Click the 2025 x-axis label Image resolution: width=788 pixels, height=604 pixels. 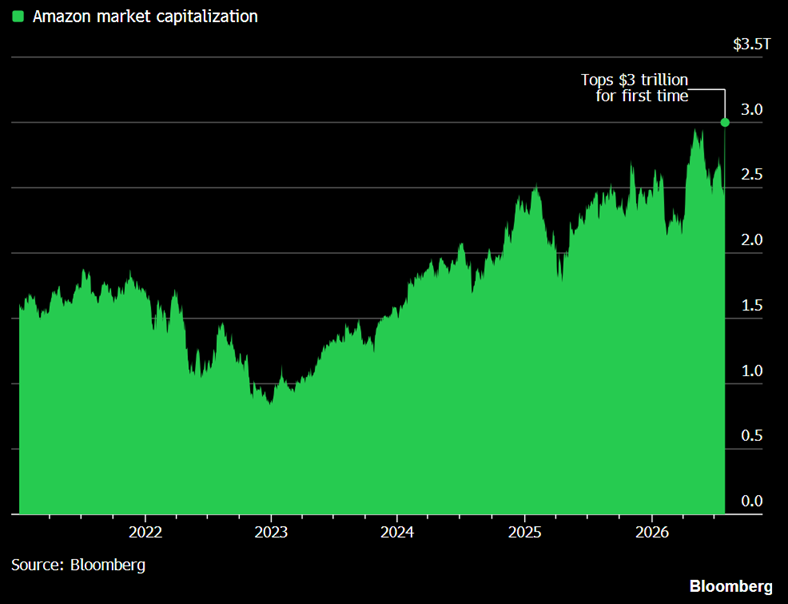coord(525,532)
